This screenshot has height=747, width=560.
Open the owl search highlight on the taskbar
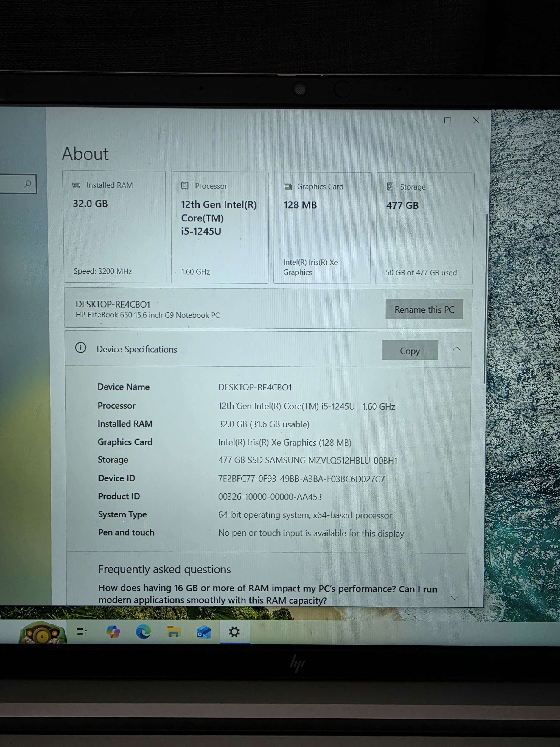click(x=42, y=632)
